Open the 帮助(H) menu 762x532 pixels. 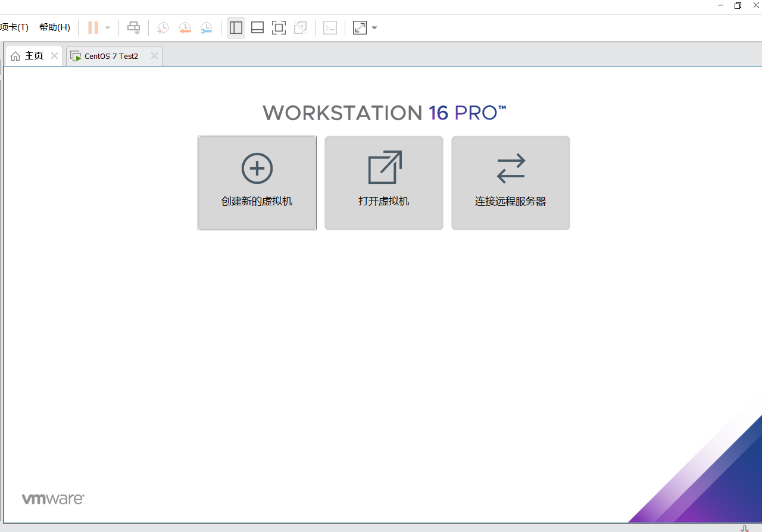(55, 27)
